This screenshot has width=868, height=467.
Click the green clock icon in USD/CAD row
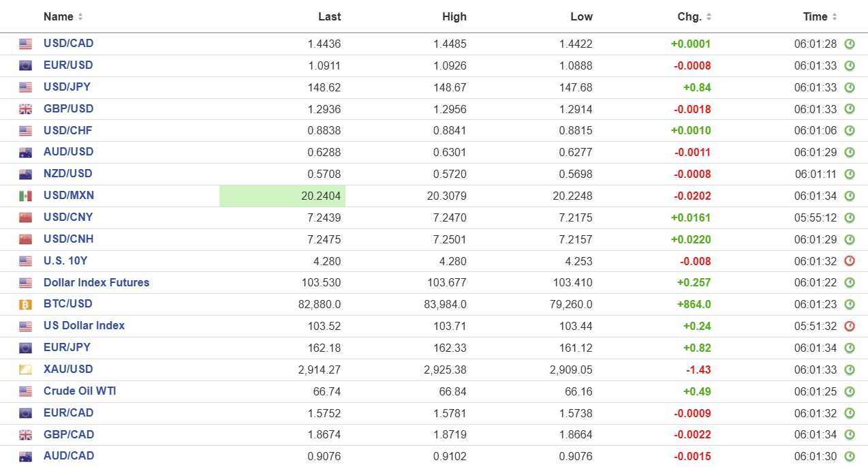849,44
